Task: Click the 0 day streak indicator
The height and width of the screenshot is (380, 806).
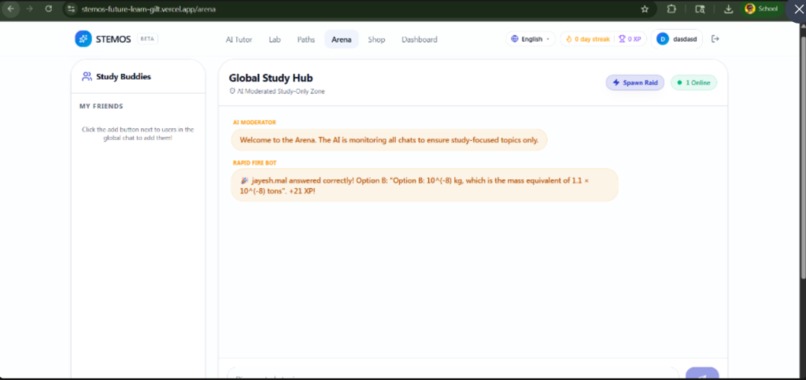Action: click(x=587, y=39)
